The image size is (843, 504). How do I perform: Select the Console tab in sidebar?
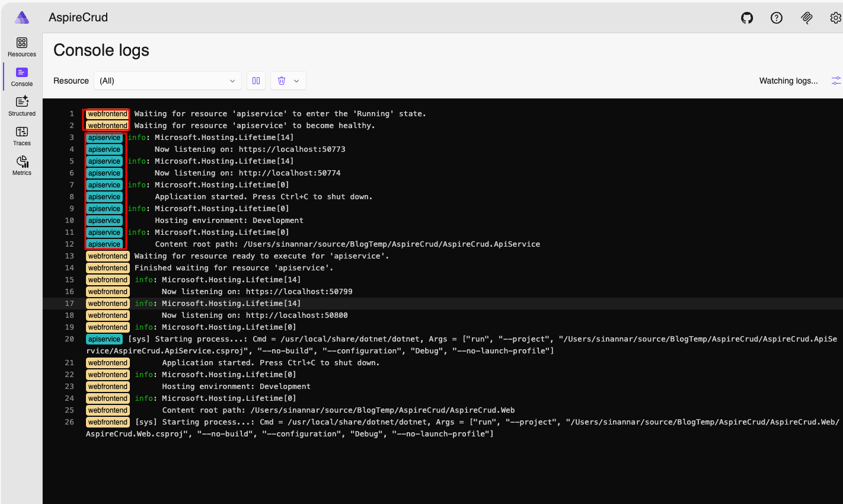tap(22, 76)
